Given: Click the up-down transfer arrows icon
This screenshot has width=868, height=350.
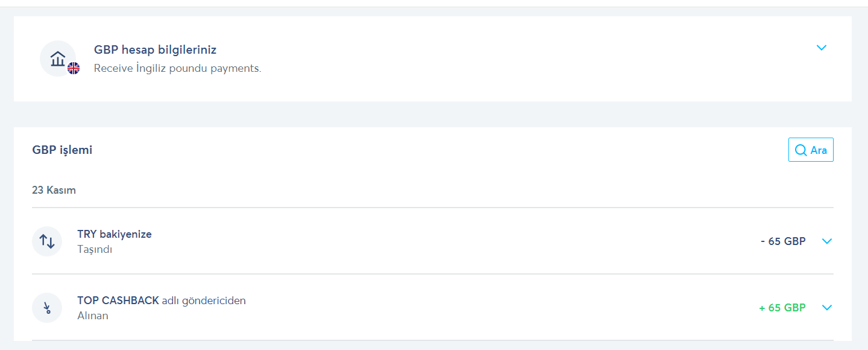Looking at the screenshot, I should [x=47, y=241].
